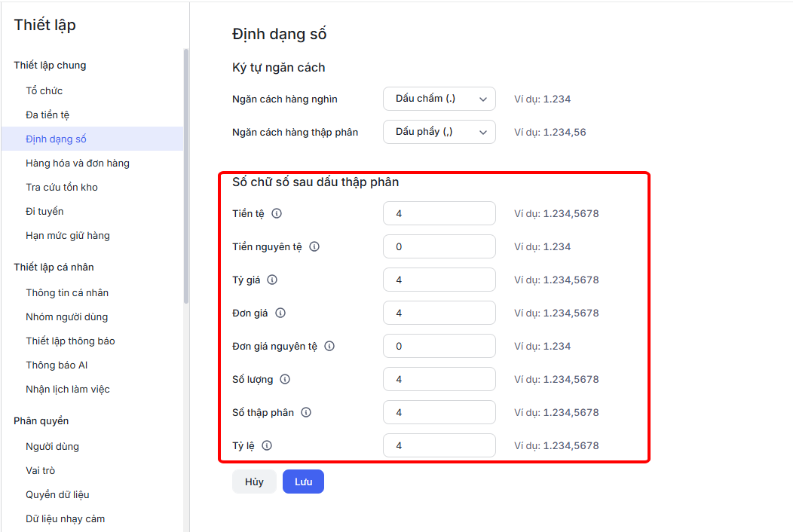793x532 pixels.
Task: Click info icon next to Tỷ lệ
Action: pyautogui.click(x=267, y=445)
